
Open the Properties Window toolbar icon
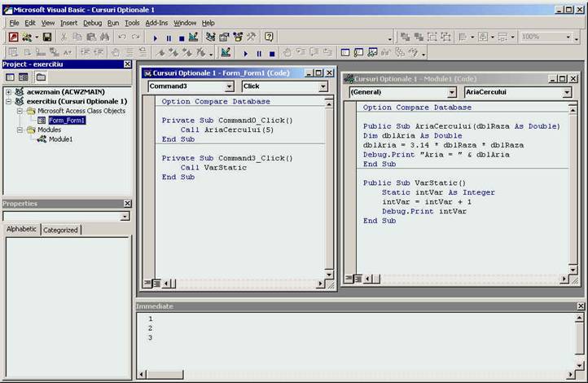click(224, 37)
